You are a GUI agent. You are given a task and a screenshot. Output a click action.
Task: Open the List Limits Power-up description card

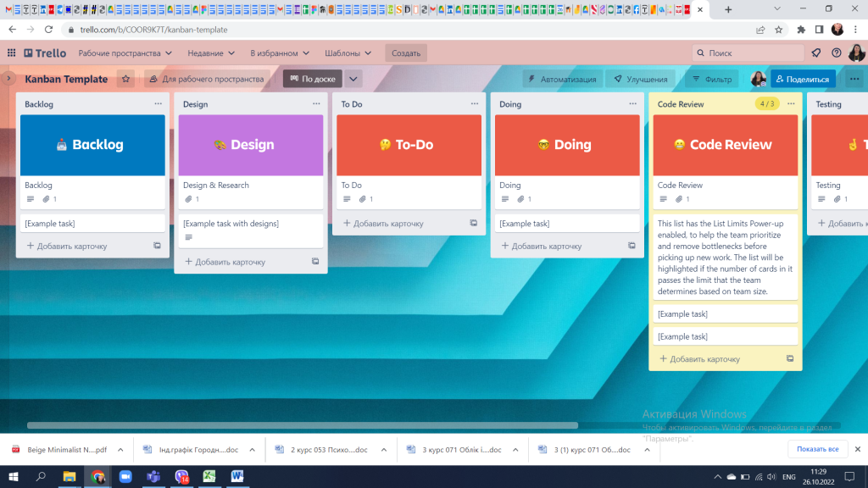tap(726, 258)
